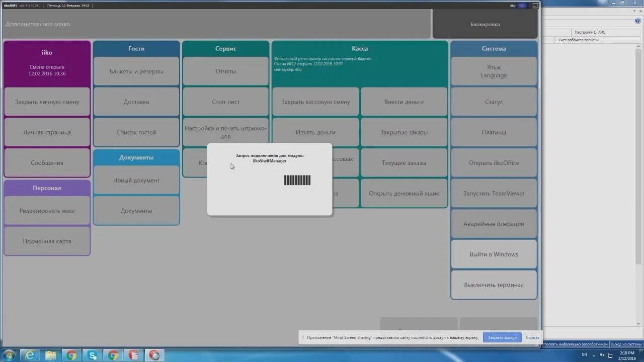644x362 pixels.
Task: Click the blue help icon in the background window
Action: (637, 21)
